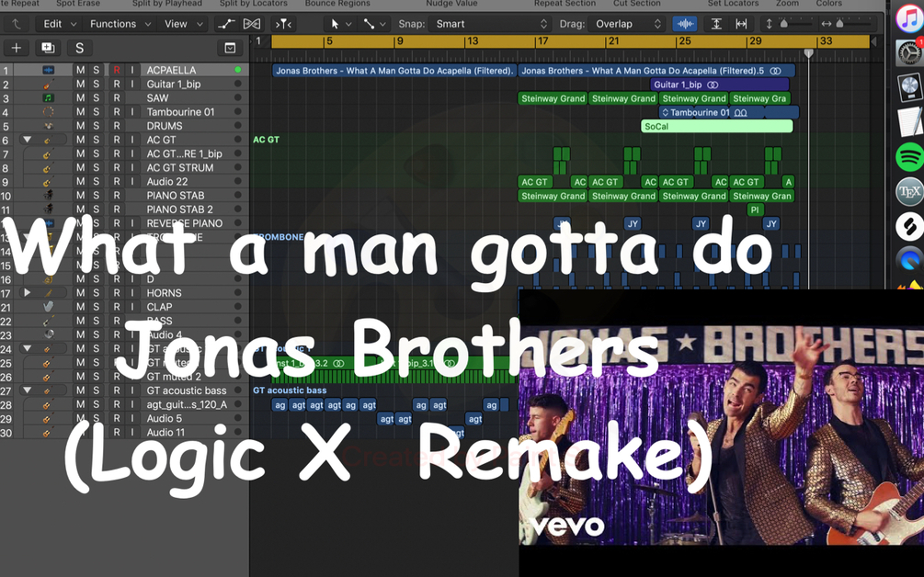
Task: Click Bounce Regions in the toolbar
Action: (x=337, y=4)
